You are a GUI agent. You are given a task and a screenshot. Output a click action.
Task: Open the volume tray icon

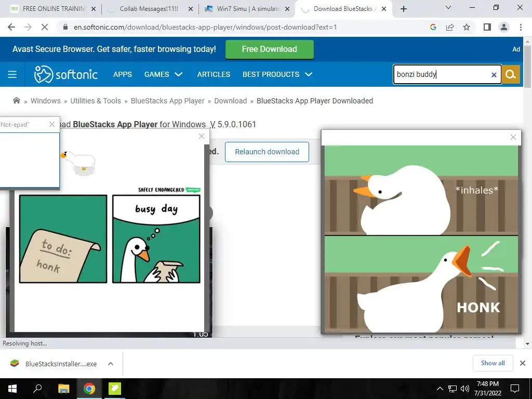coord(465,389)
